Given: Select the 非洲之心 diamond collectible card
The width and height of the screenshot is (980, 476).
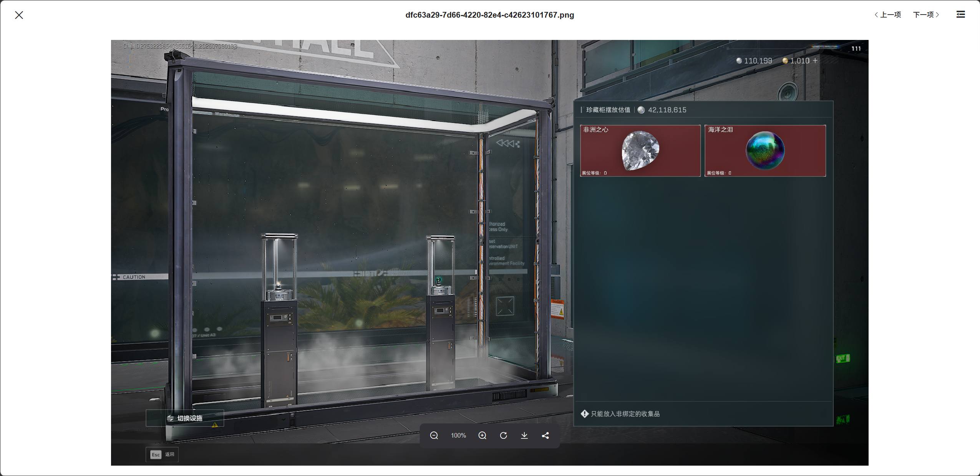Looking at the screenshot, I should 640,150.
